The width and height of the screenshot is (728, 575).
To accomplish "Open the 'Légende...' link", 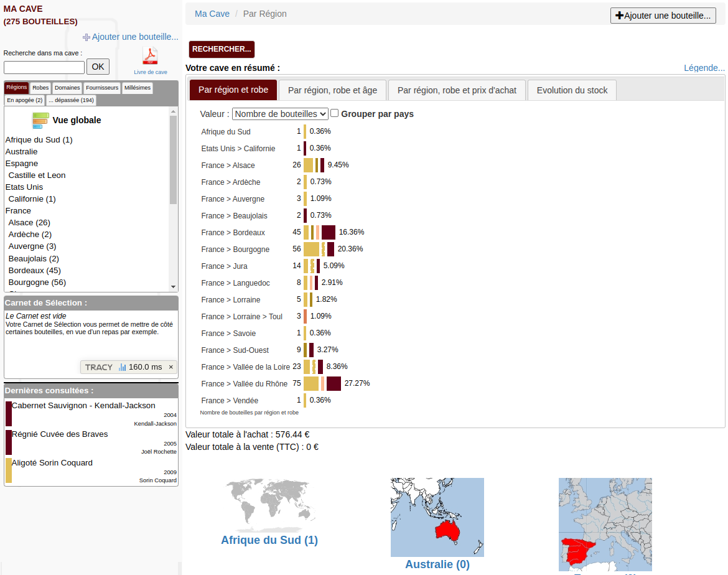I will (703, 67).
